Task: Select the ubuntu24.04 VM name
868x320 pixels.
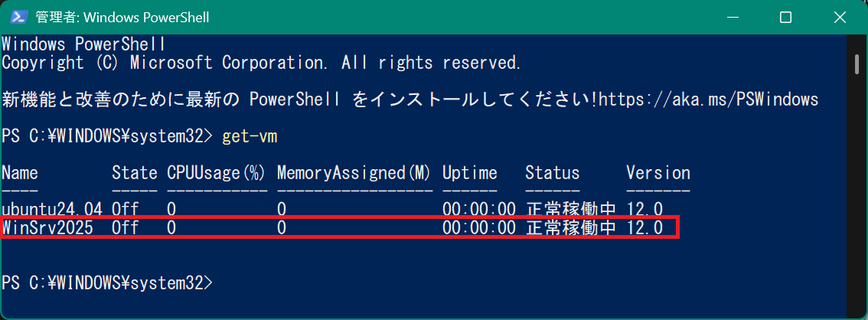Action: (52, 209)
